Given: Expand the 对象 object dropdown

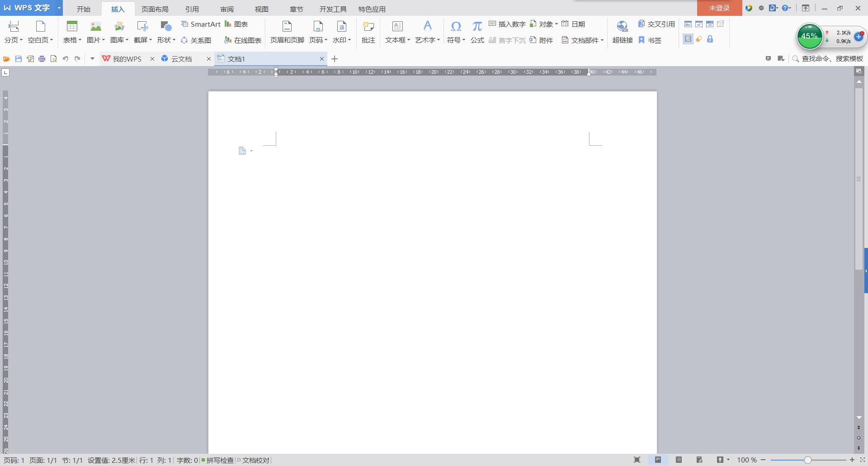Looking at the screenshot, I should coord(556,24).
